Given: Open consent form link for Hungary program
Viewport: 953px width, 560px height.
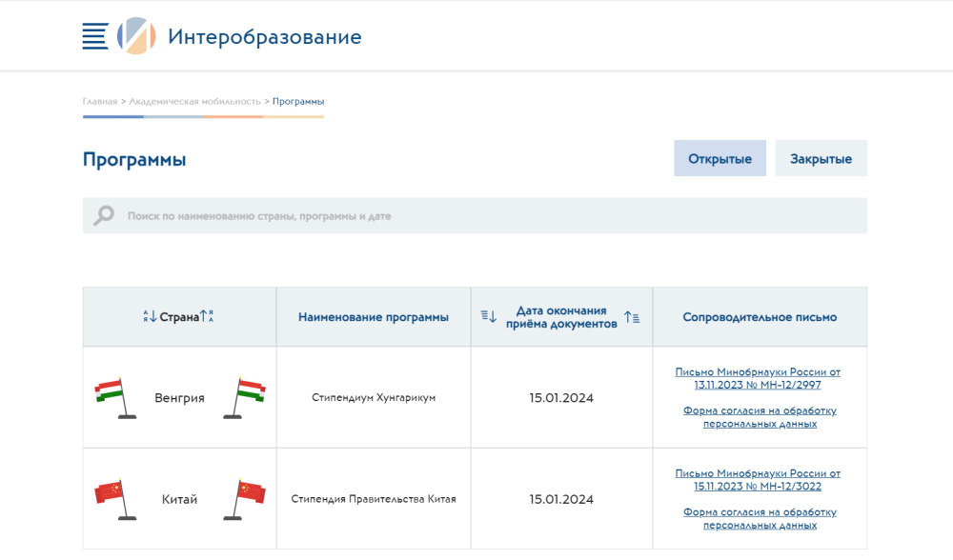Looking at the screenshot, I should click(x=760, y=417).
